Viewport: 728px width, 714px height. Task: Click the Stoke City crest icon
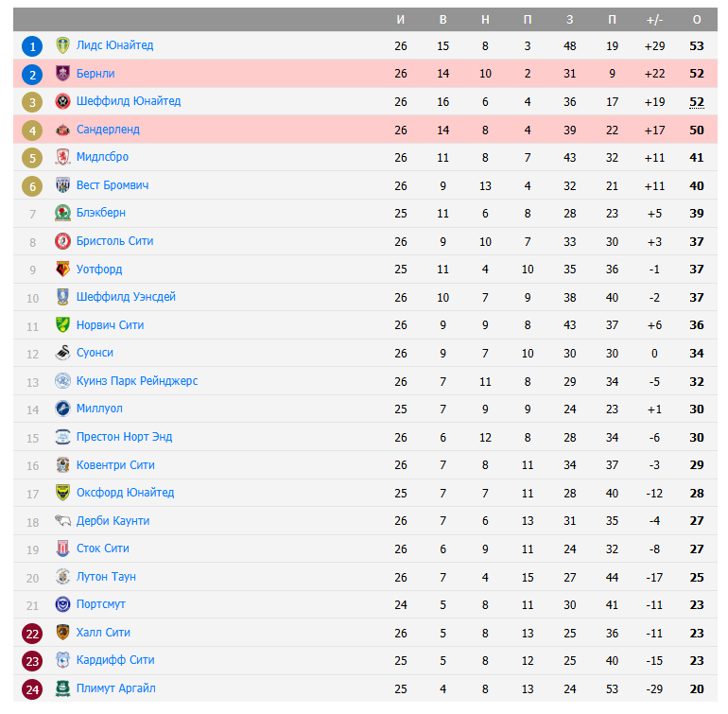[62, 549]
